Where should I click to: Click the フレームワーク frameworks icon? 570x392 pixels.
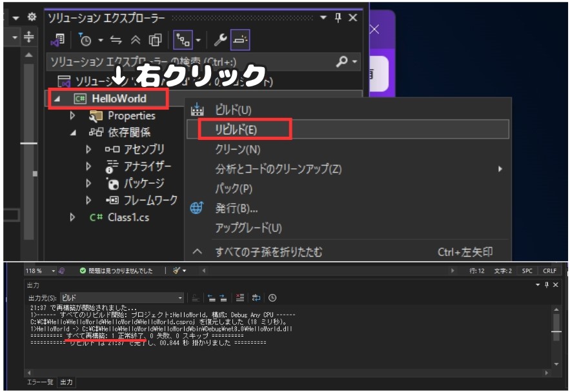(x=112, y=200)
